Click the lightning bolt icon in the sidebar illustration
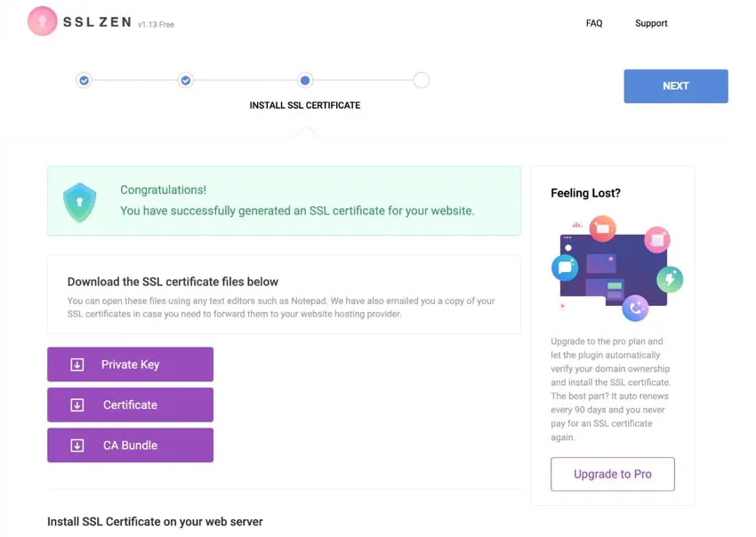Image resolution: width=756 pixels, height=537 pixels. pyautogui.click(x=668, y=280)
